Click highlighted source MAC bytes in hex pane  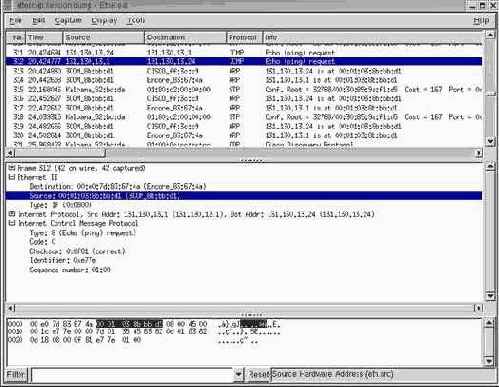point(129,324)
